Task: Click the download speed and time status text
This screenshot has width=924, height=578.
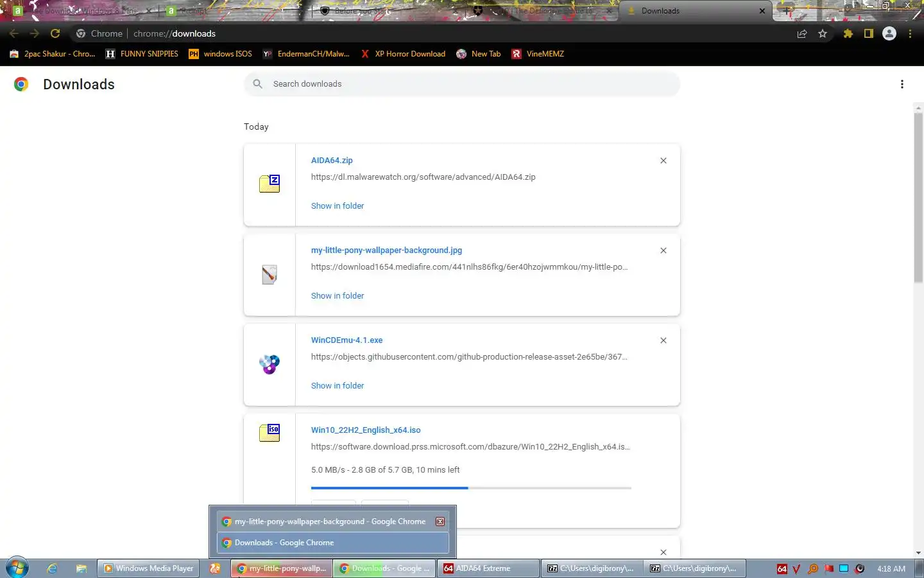Action: (385, 470)
